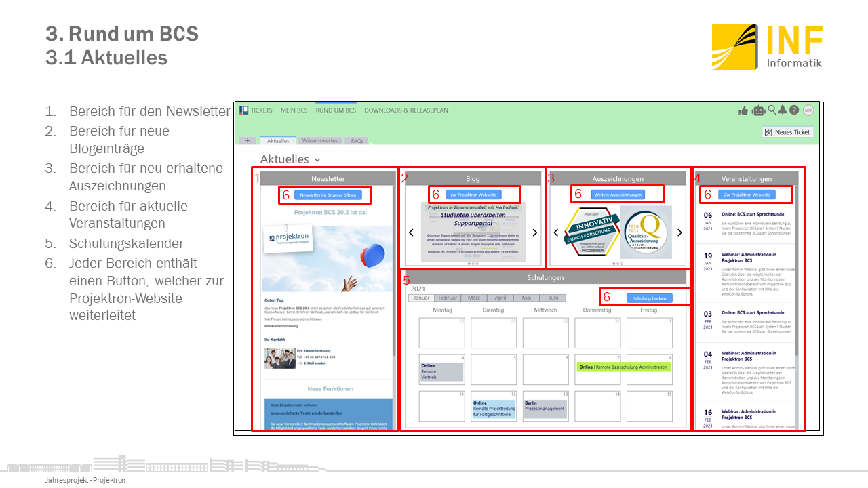Open the Remote Basisschulung Administration training entry
The width and height of the screenshot is (868, 488).
(623, 367)
